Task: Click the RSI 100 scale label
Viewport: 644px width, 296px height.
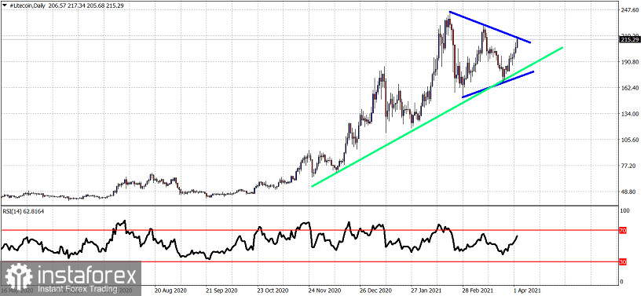Action: (624, 210)
